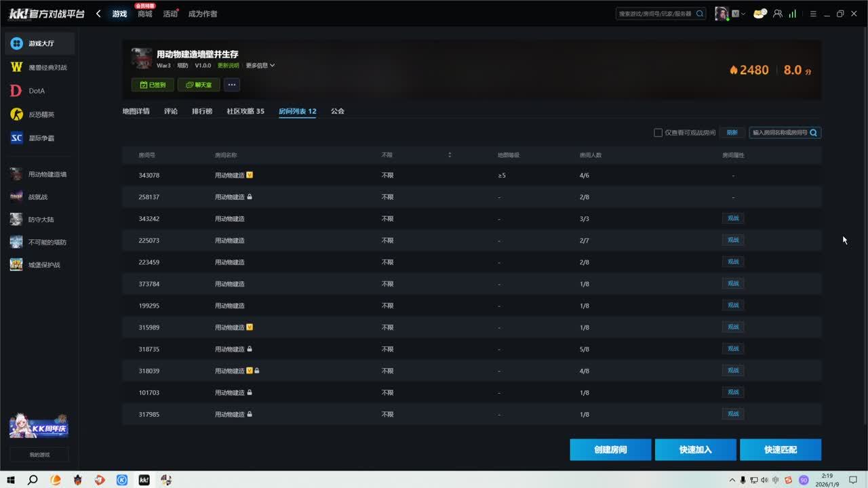
Task: Open 魔兽经典对战 in the sidebar
Action: 40,67
